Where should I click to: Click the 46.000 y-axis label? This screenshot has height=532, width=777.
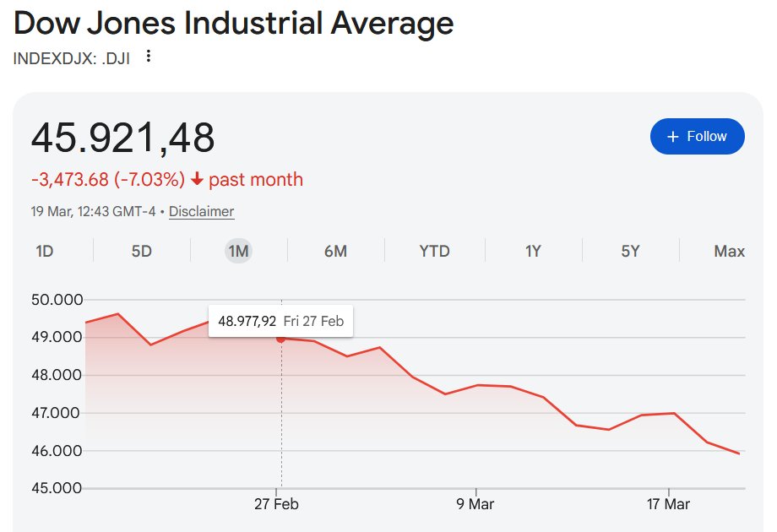tap(57, 451)
